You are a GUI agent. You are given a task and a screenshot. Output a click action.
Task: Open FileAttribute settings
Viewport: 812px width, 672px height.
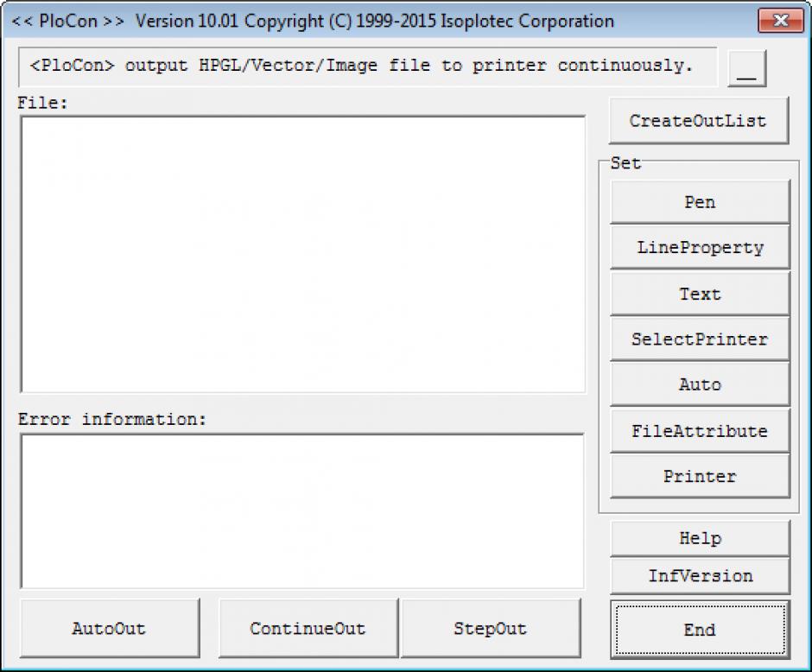[701, 430]
